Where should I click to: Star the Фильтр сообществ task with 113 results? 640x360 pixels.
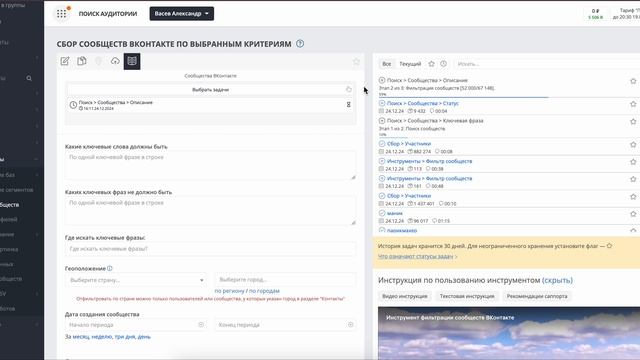pos(633,162)
